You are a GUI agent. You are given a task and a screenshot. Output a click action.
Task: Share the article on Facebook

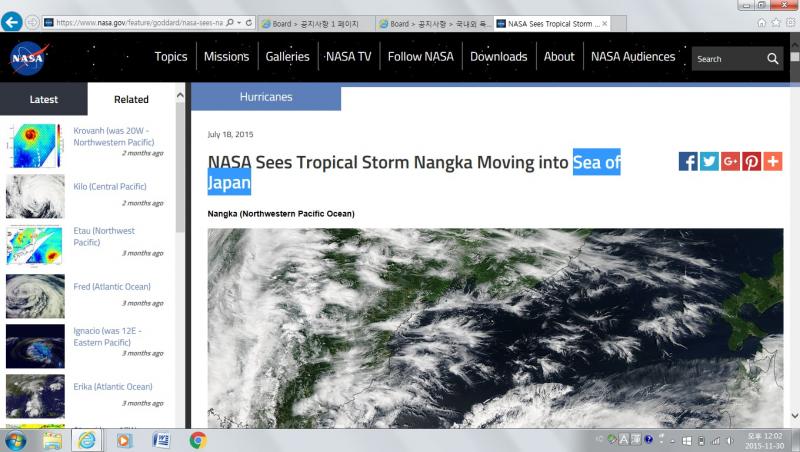(x=688, y=162)
